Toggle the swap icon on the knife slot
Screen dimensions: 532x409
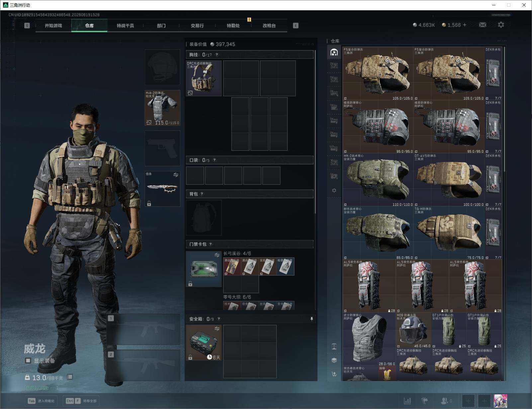tap(176, 175)
